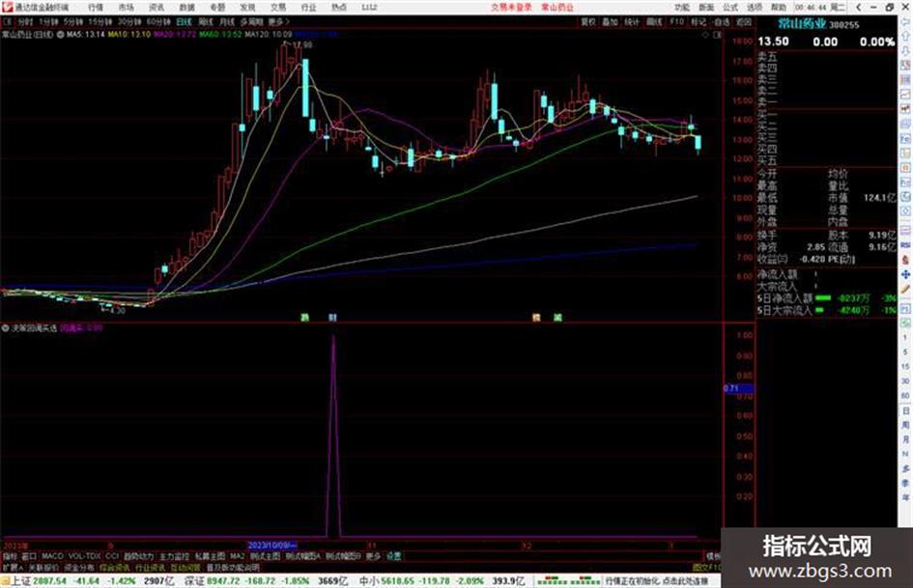Select the VOL-TDX indicator tab
913x588 pixels.
(x=84, y=556)
